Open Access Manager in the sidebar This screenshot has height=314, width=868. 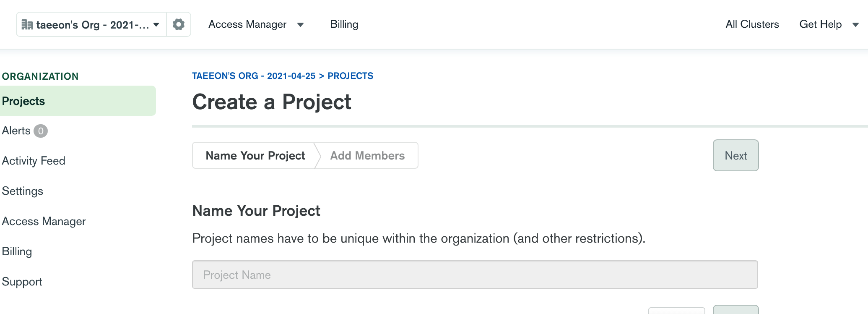click(x=44, y=221)
